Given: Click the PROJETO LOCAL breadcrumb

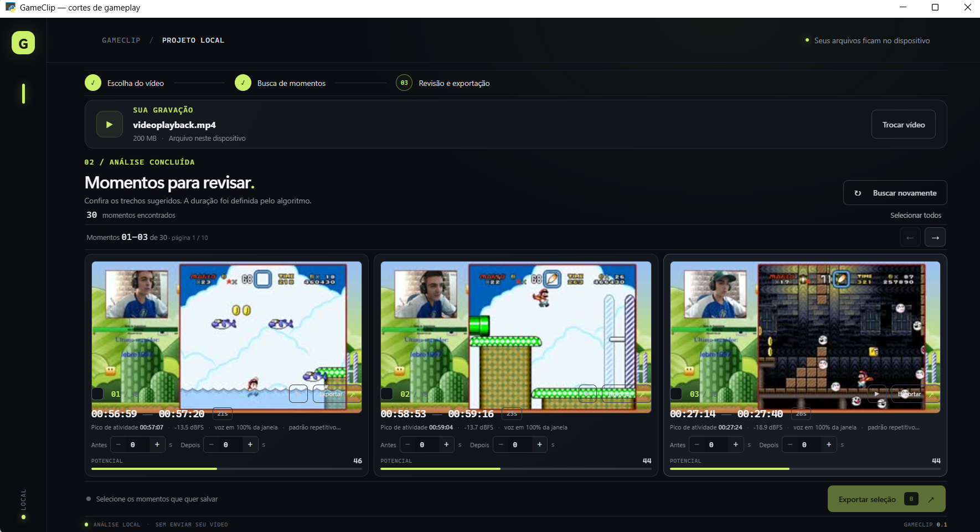Looking at the screenshot, I should (193, 40).
